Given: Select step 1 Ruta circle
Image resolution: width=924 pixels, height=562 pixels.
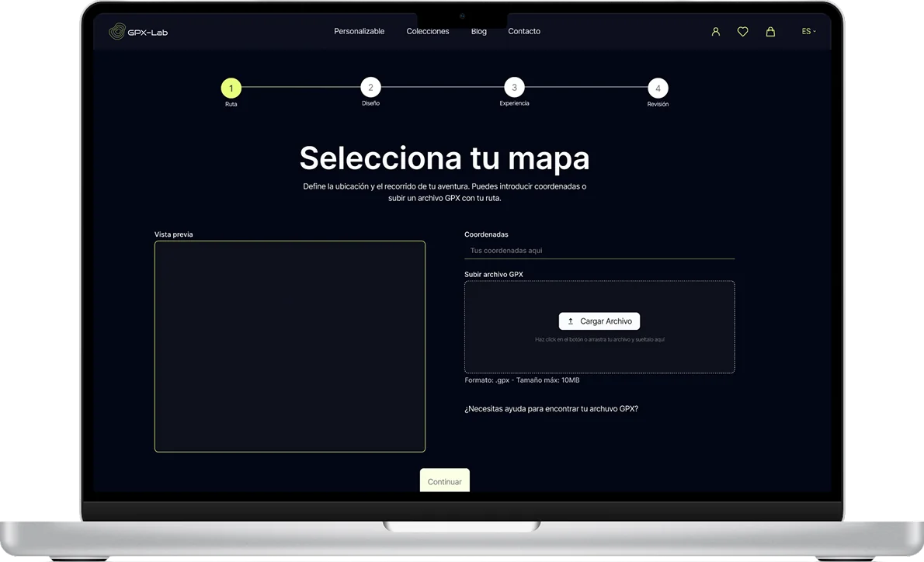Looking at the screenshot, I should (x=231, y=88).
